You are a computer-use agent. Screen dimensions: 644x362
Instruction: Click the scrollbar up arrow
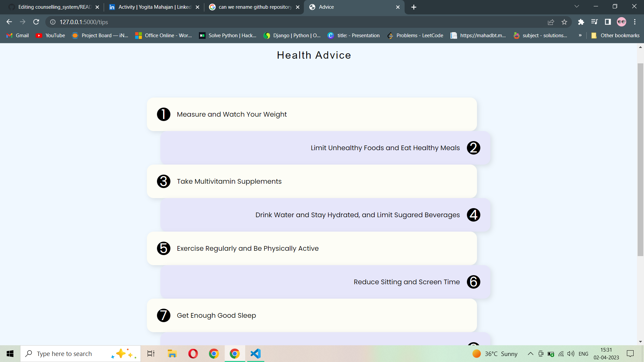click(x=640, y=47)
